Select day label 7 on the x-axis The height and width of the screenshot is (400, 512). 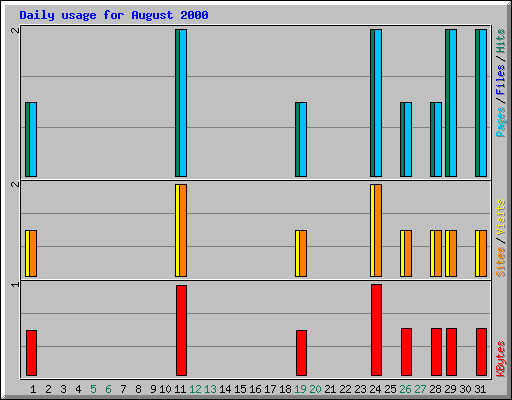point(123,389)
